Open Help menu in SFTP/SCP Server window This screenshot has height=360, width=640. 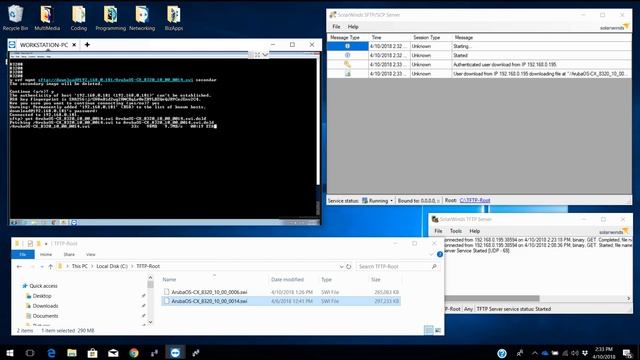[x=353, y=27]
